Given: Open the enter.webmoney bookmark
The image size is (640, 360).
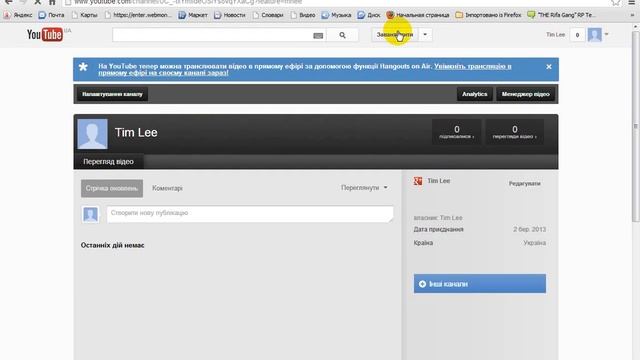Looking at the screenshot, I should tap(138, 15).
